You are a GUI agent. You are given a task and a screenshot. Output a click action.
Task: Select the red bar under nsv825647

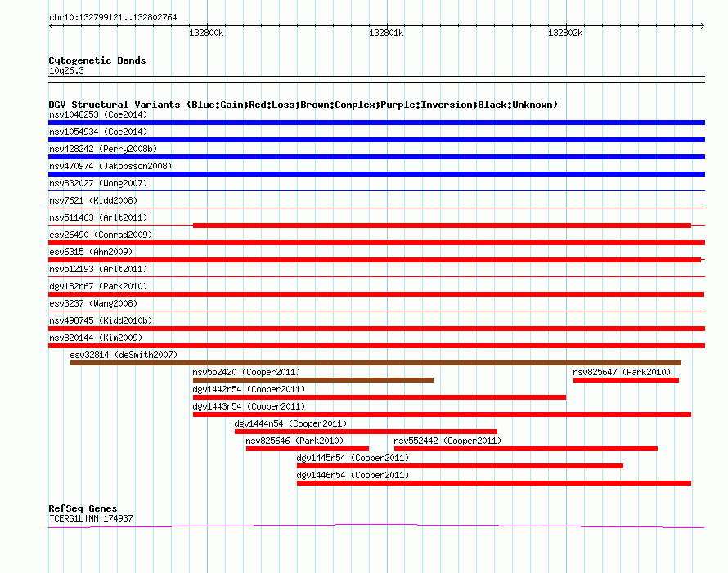coord(626,380)
